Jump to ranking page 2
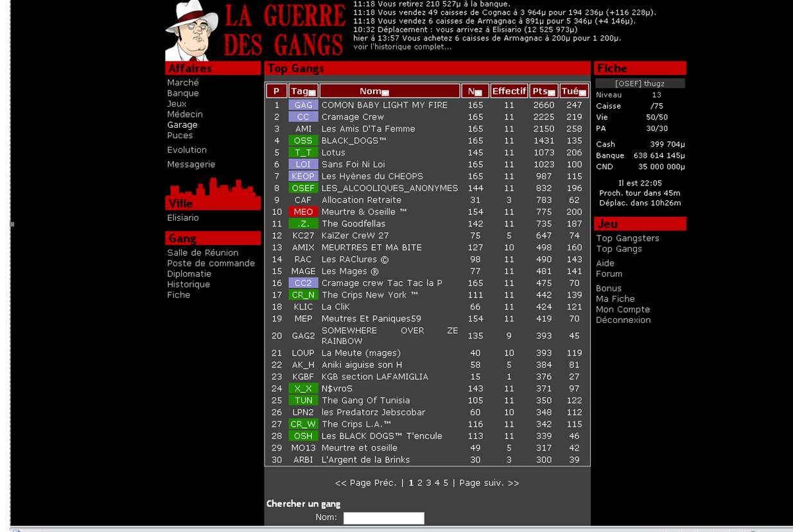This screenshot has width=793, height=532. [420, 483]
